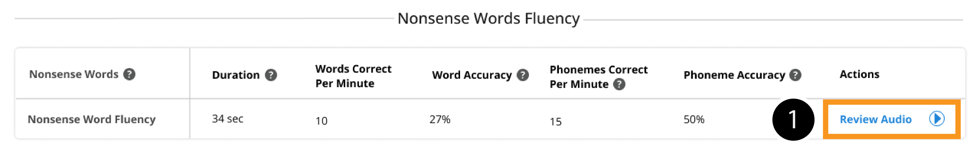Click the Nonsense Words column header text
The width and height of the screenshot is (980, 156).
(74, 74)
